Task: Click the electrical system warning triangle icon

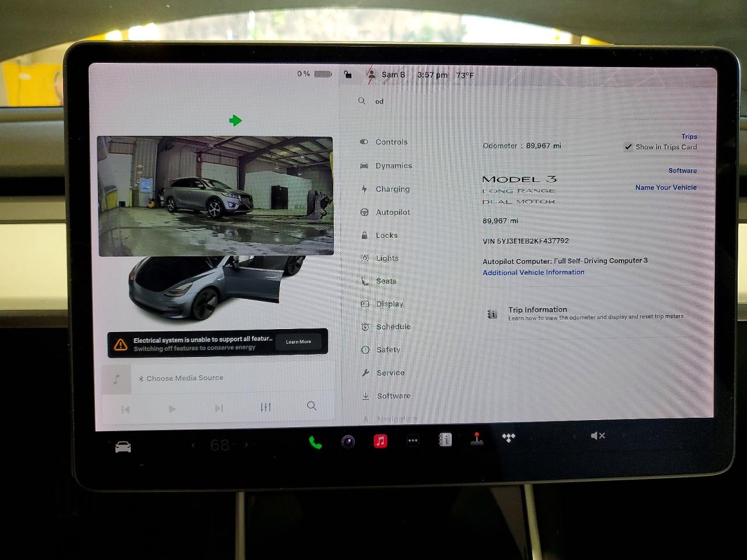Action: (x=121, y=344)
